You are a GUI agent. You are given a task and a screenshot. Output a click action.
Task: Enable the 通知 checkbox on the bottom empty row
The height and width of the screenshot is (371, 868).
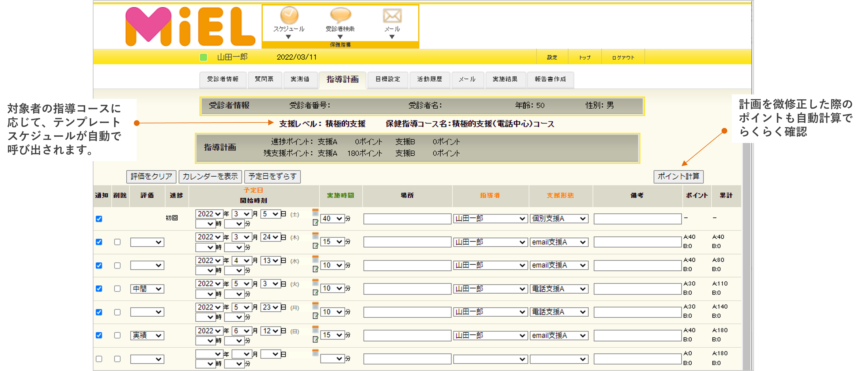point(99,359)
